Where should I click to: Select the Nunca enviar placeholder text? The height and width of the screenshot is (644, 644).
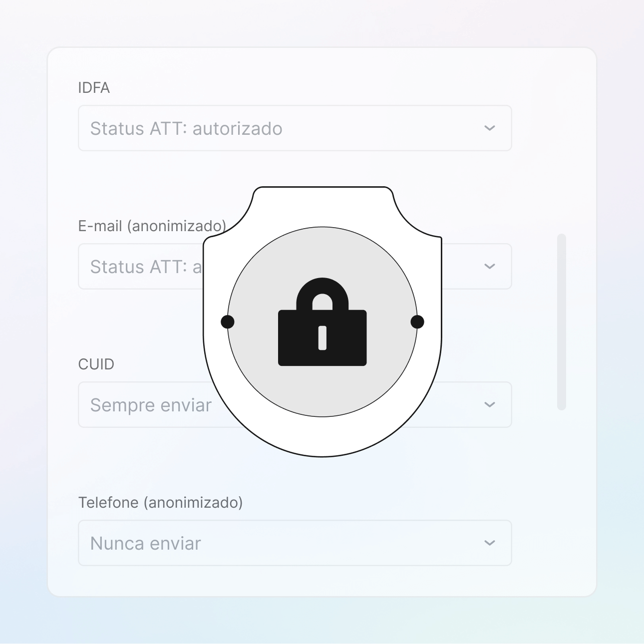pyautogui.click(x=146, y=543)
